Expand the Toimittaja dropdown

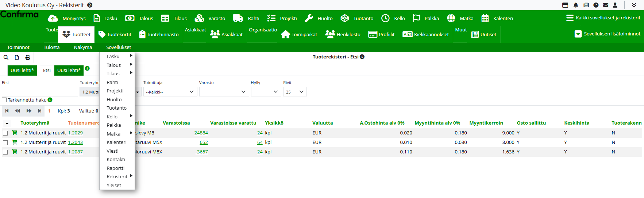pyautogui.click(x=170, y=92)
